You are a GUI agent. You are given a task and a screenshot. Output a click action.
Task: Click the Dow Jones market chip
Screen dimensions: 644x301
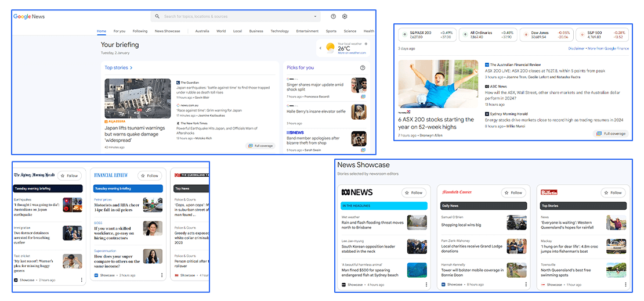pyautogui.click(x=547, y=34)
